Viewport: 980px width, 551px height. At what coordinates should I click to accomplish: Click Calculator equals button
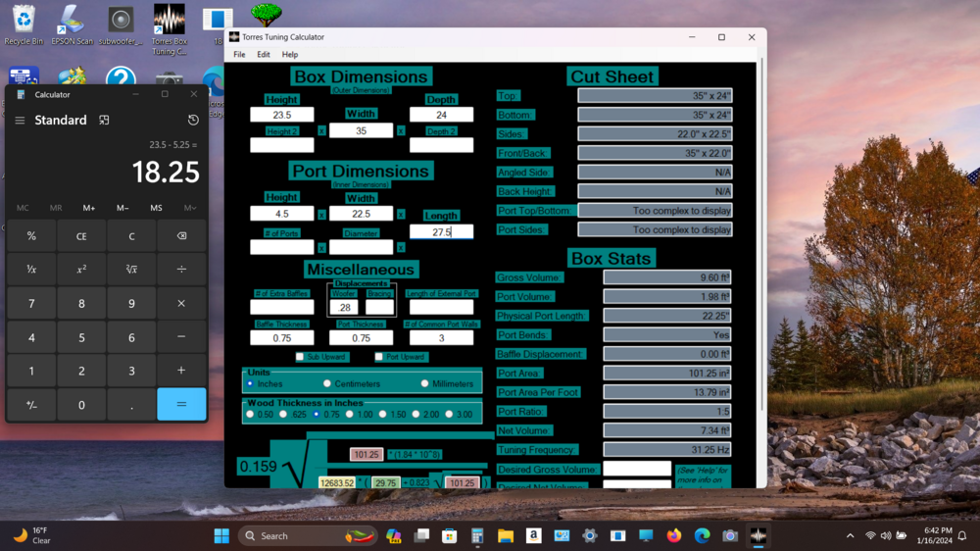(x=181, y=405)
